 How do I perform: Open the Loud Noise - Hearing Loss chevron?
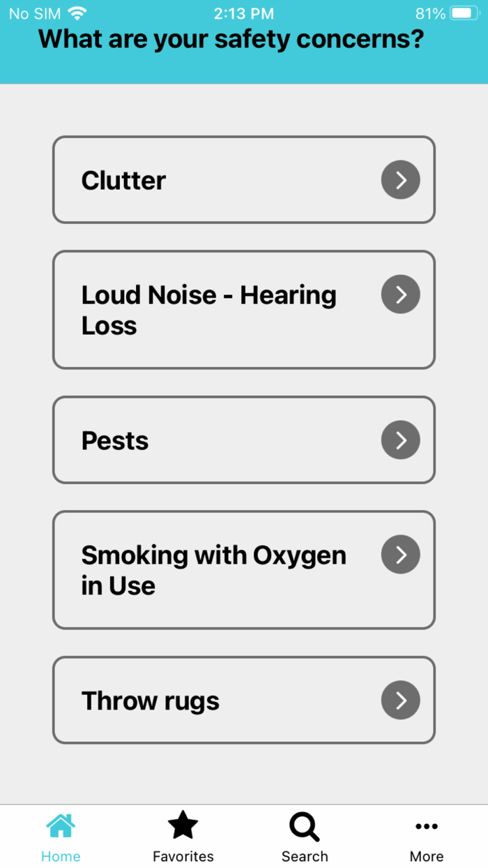[400, 294]
